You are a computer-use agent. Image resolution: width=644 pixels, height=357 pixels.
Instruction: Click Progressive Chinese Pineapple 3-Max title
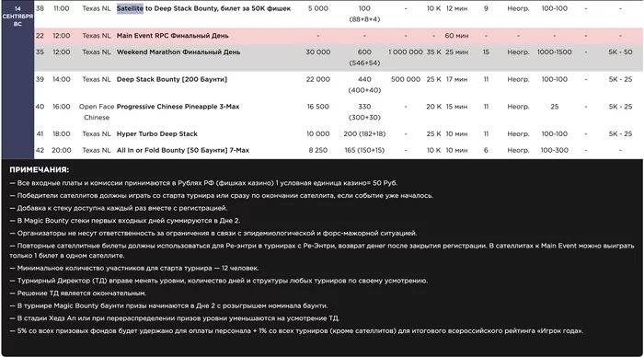[x=178, y=107]
